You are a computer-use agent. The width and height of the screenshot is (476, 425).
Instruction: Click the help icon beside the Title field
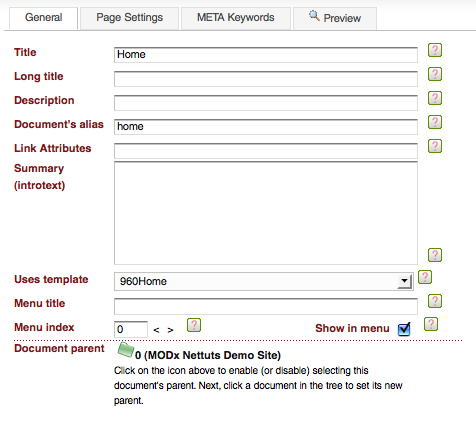[435, 50]
